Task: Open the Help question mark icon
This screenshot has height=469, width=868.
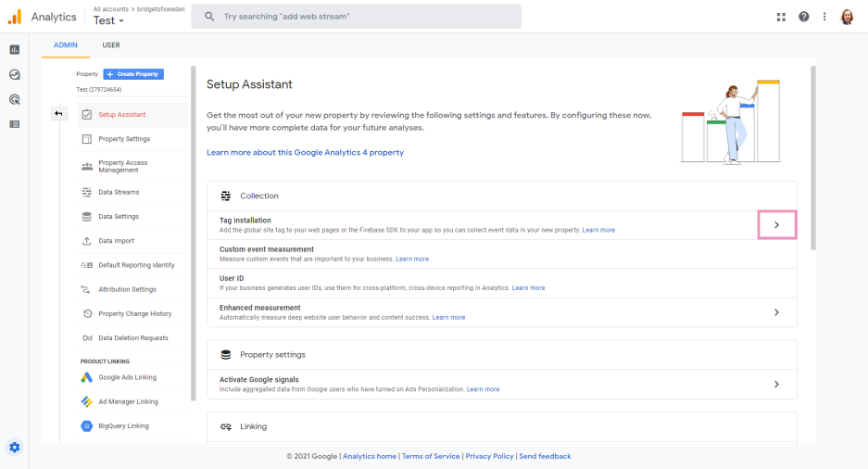Action: coord(803,17)
